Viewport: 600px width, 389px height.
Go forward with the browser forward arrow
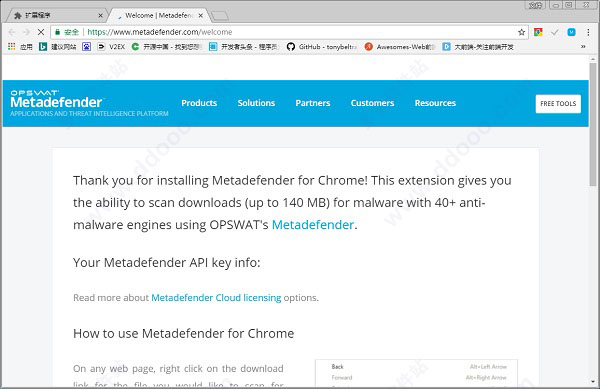[x=26, y=32]
